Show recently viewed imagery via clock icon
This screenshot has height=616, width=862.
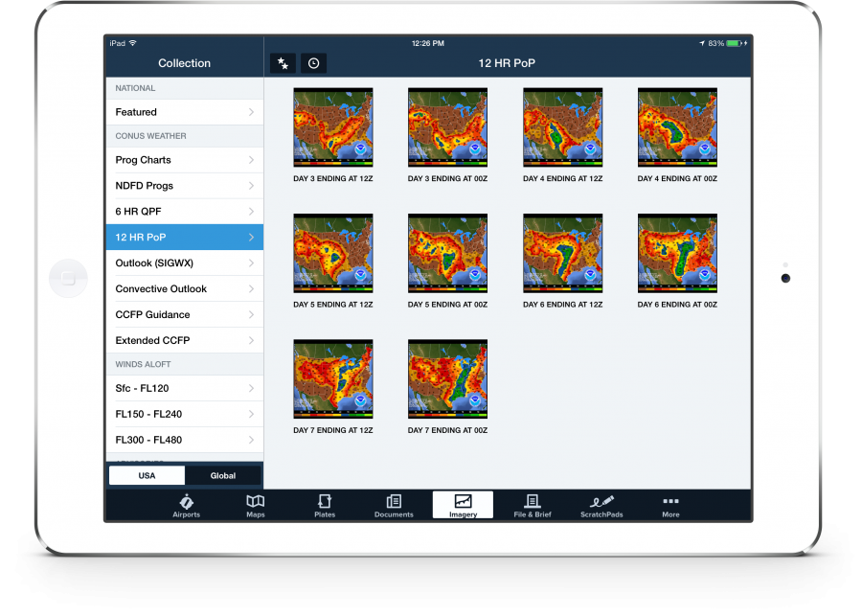pyautogui.click(x=312, y=62)
